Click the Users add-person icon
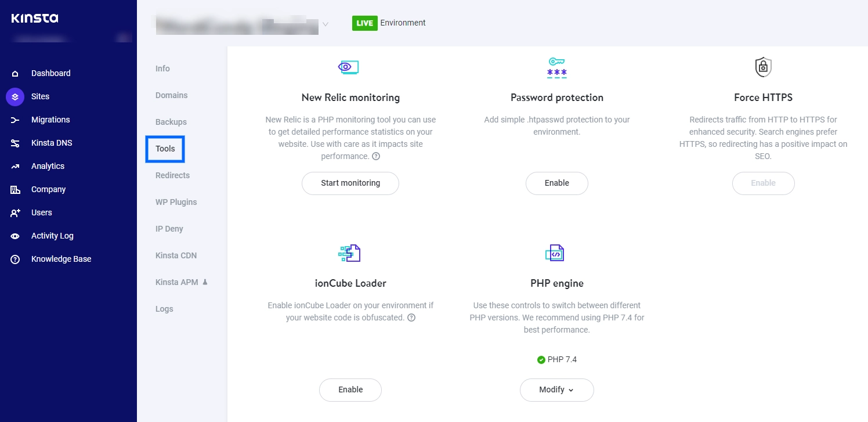The width and height of the screenshot is (868, 422). [x=15, y=213]
